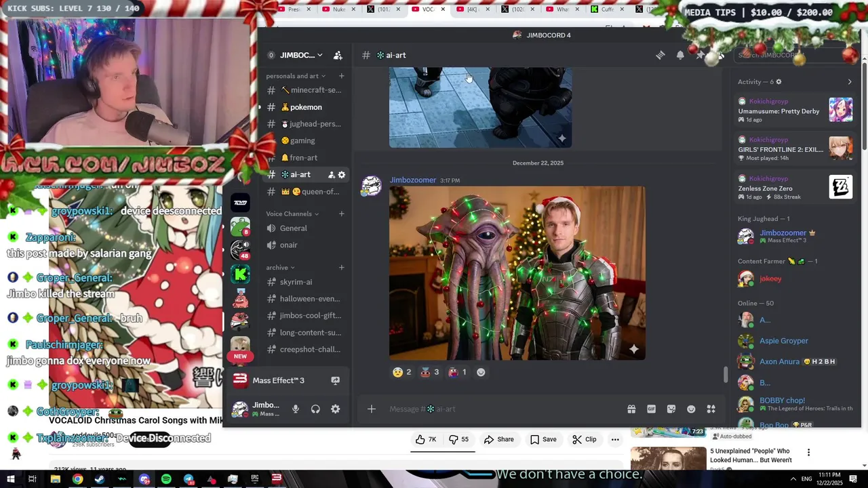The image size is (868, 488).
Task: Open the NEW badge in server list
Action: coord(240,357)
